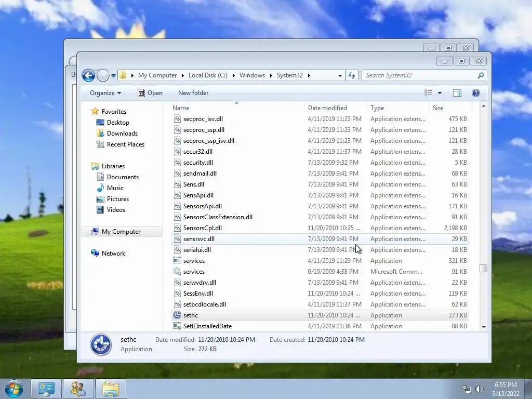The height and width of the screenshot is (399, 532).
Task: Click the vertical scrollbar thumb
Action: click(x=484, y=268)
